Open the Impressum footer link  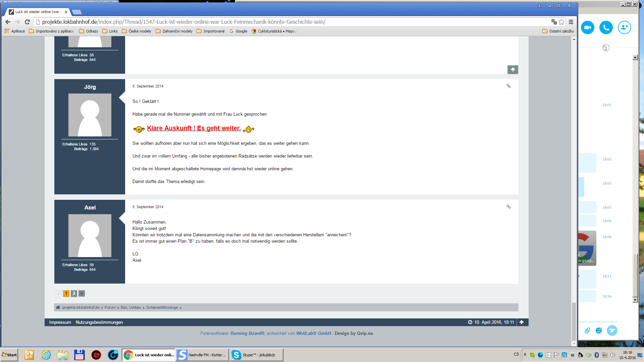[x=60, y=322]
